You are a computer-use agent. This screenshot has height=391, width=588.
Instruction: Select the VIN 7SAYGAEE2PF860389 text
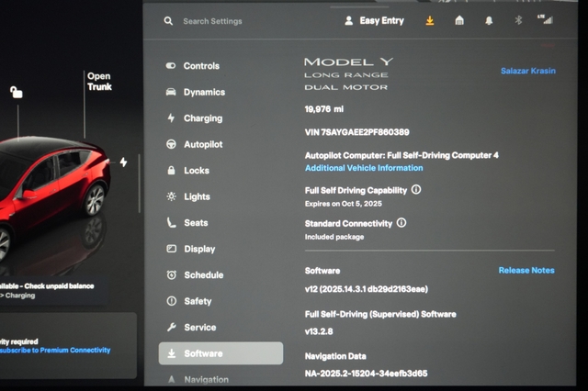(356, 132)
